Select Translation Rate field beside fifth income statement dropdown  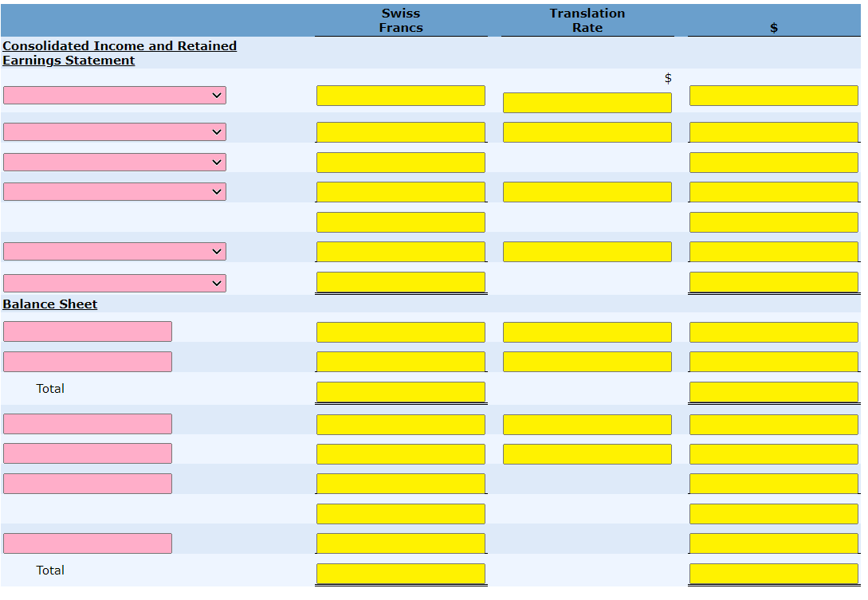(587, 252)
